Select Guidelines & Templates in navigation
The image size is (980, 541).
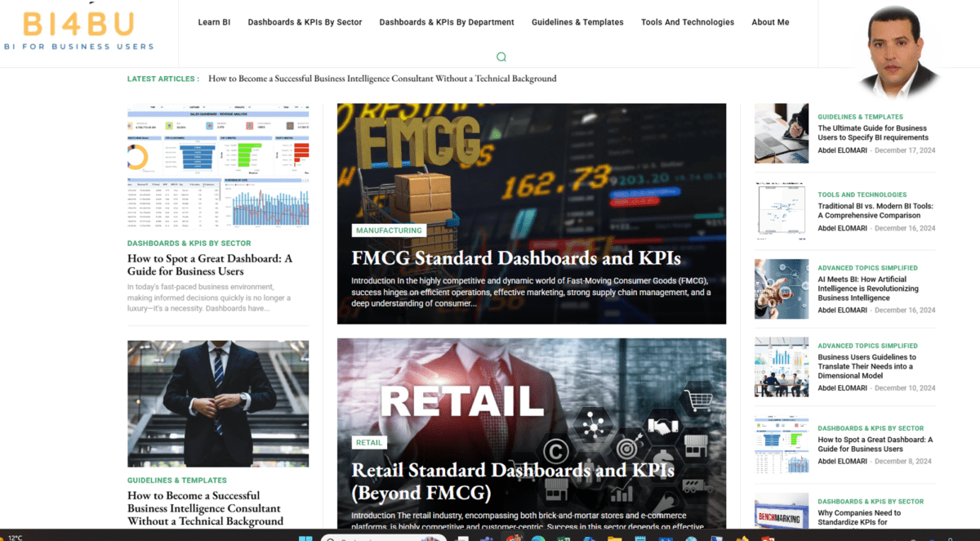pos(577,22)
